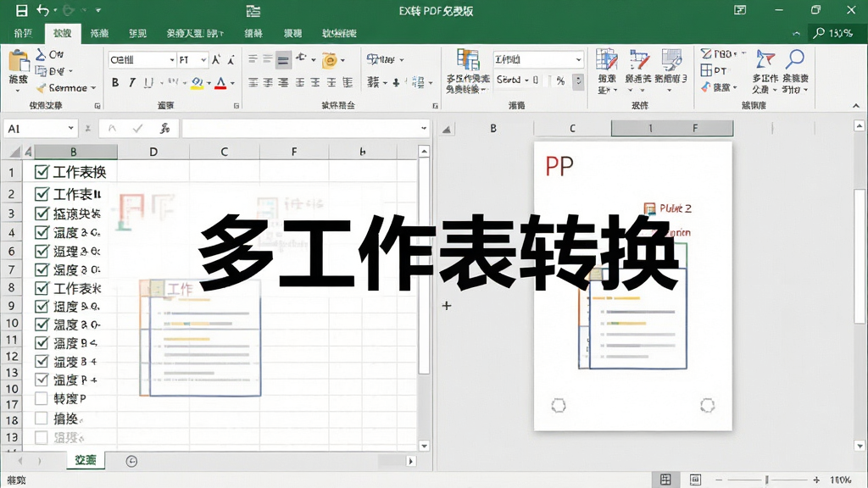Click the Sort and Filter funnel icon
The width and height of the screenshot is (868, 488).
[x=765, y=59]
